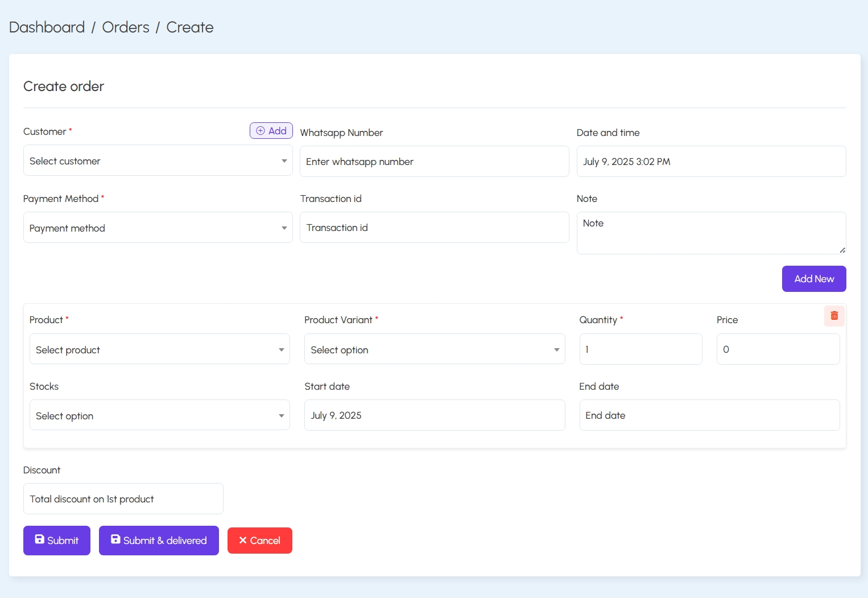This screenshot has width=868, height=598.
Task: Focus the Note text area
Action: point(711,233)
